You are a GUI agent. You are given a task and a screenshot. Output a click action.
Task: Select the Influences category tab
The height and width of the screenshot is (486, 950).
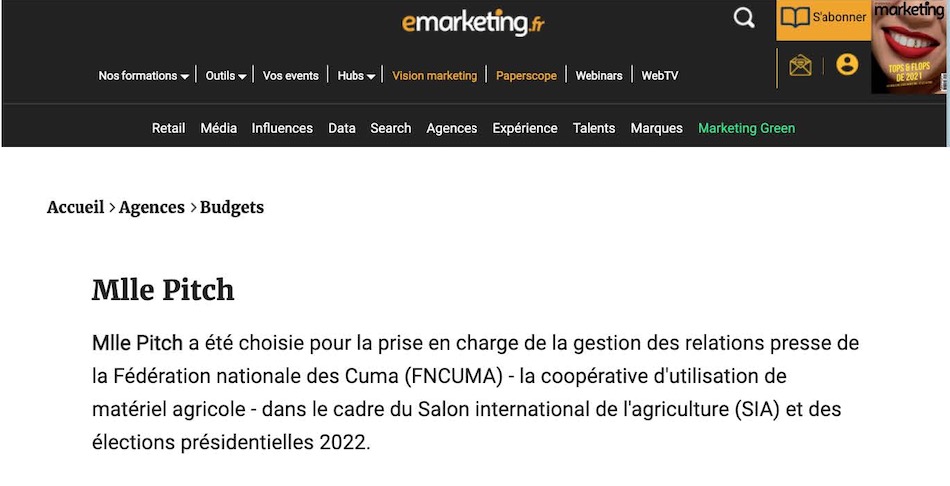[282, 128]
